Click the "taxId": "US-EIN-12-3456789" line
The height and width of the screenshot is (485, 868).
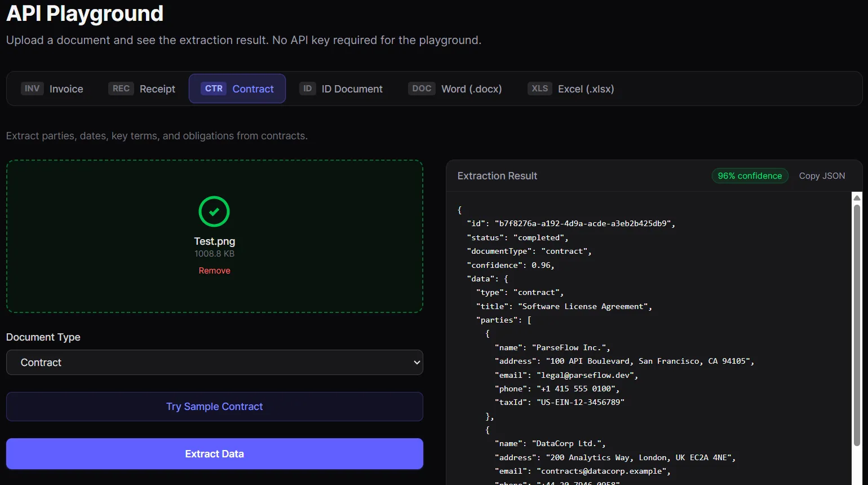560,402
